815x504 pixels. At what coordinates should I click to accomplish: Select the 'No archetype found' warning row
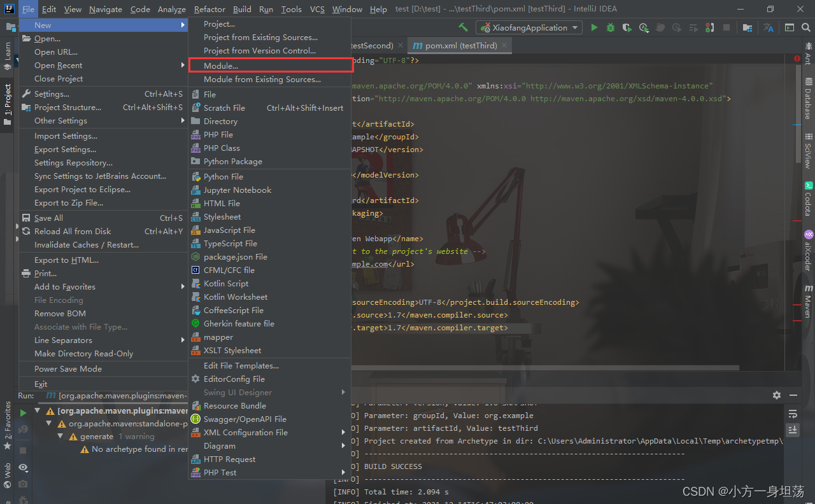134,449
